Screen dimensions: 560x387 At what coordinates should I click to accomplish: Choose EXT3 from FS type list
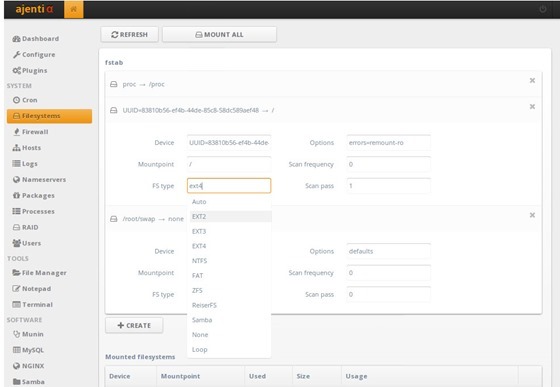coord(229,231)
